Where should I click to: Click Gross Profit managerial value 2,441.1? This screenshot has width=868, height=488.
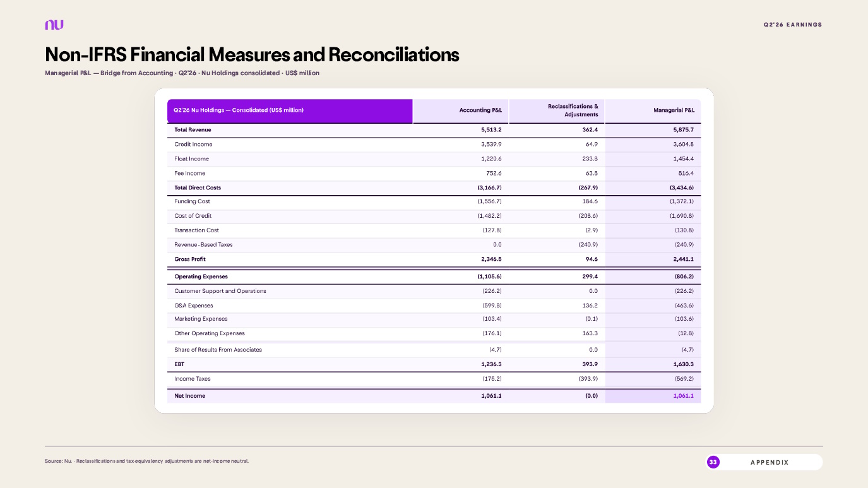683,259
